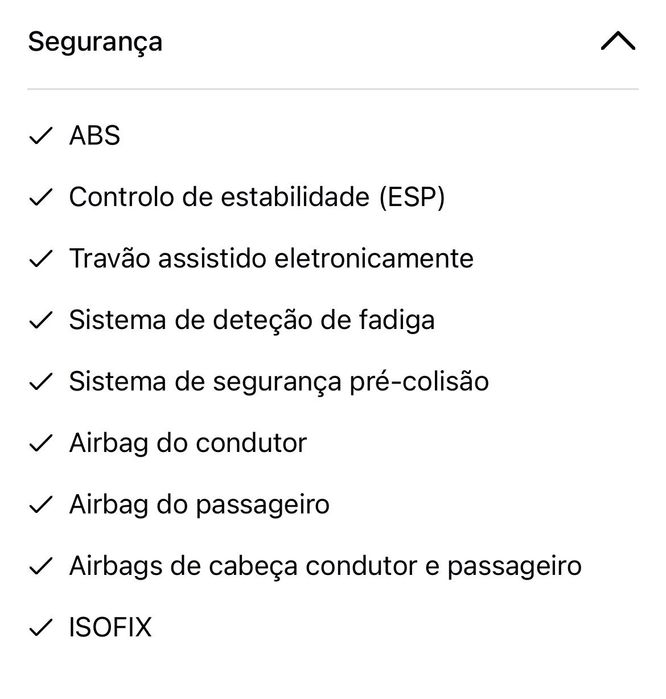Click the ISOFIX feature label

click(111, 628)
